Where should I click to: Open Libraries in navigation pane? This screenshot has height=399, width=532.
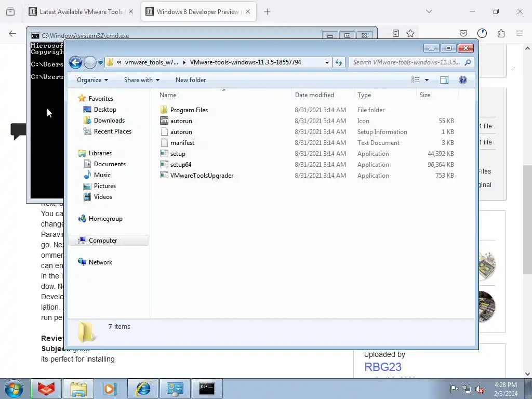click(x=100, y=153)
